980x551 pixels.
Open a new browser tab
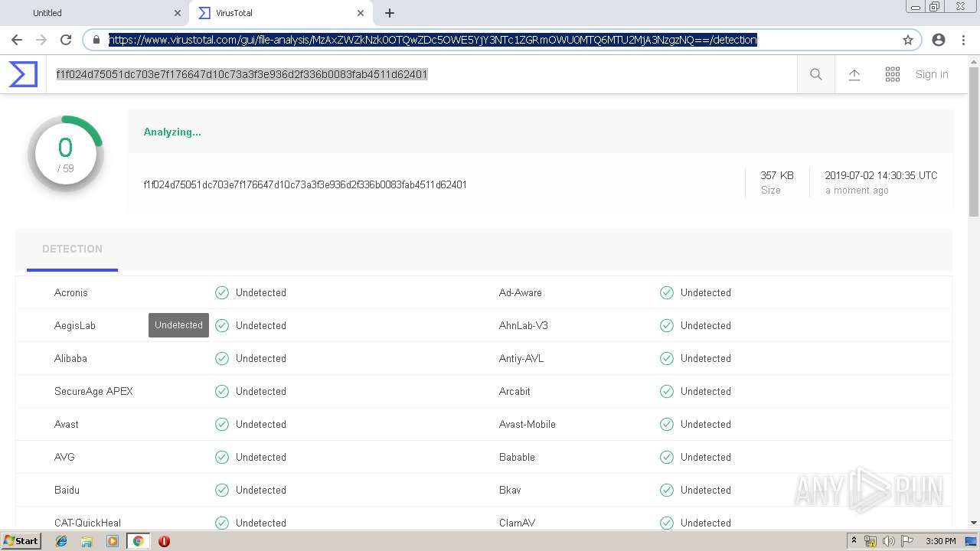click(390, 13)
